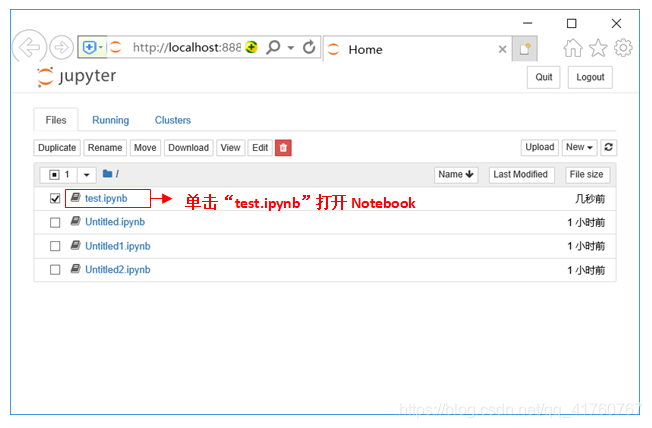Screen dimensions: 652x428
Task: Sort the list by File size
Action: [x=587, y=175]
